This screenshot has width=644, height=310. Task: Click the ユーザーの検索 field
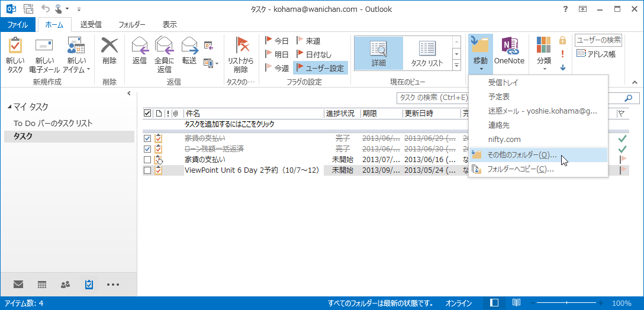[x=598, y=40]
